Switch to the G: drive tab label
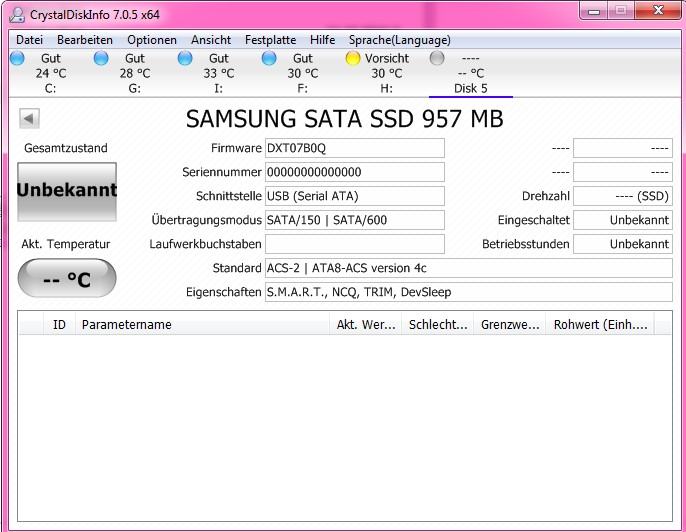The image size is (686, 532). 134,88
